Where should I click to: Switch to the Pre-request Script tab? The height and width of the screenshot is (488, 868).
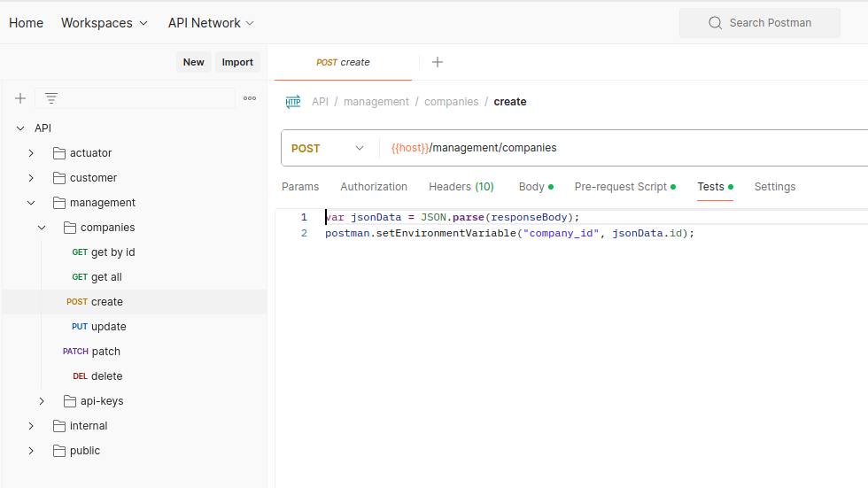click(x=625, y=187)
